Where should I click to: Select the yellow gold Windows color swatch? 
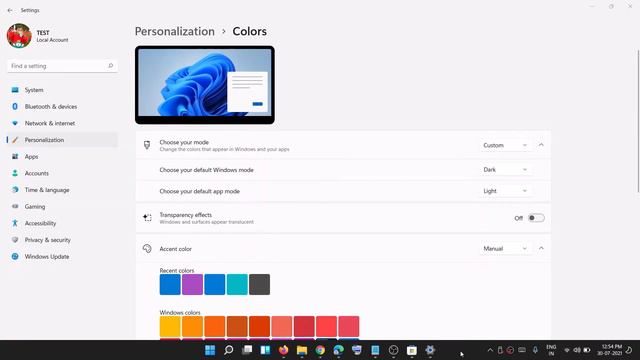coord(170,326)
